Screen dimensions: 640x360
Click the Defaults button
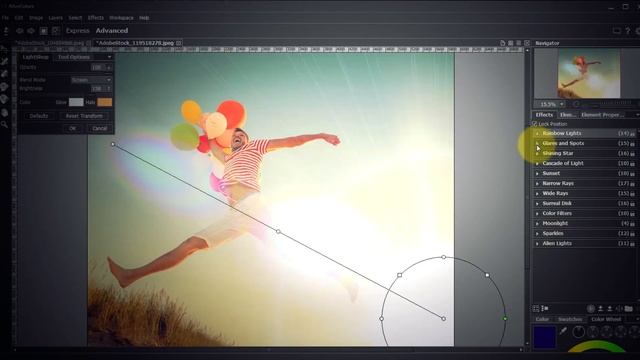(x=39, y=116)
